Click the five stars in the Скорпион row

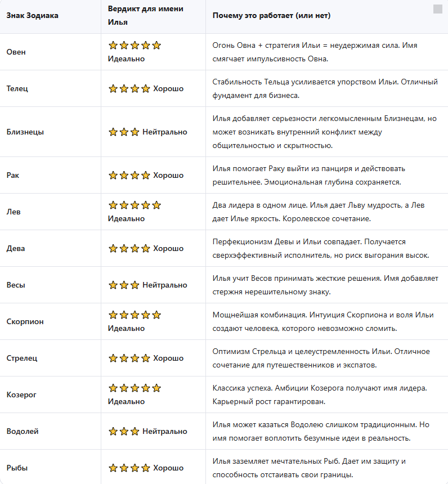coord(135,315)
